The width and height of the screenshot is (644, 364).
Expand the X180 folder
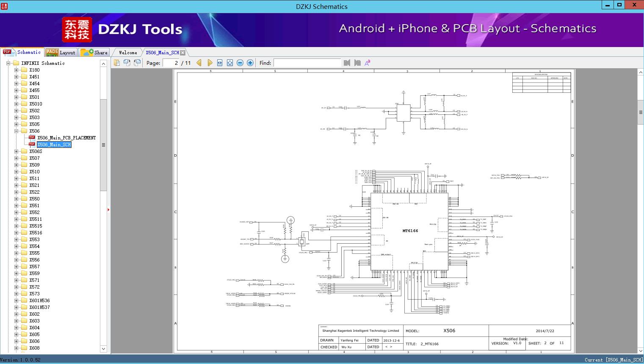coord(16,70)
